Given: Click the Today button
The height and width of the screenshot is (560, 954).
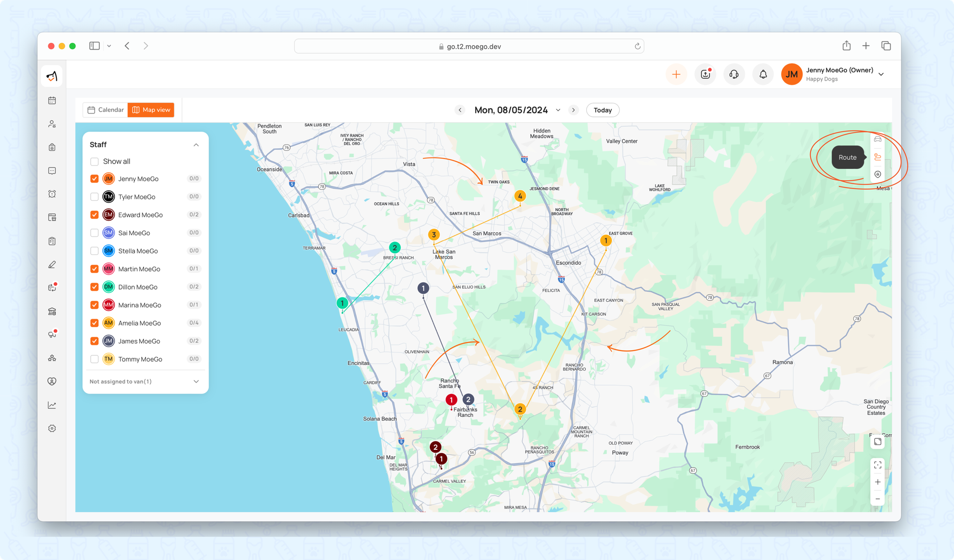Looking at the screenshot, I should coord(602,110).
